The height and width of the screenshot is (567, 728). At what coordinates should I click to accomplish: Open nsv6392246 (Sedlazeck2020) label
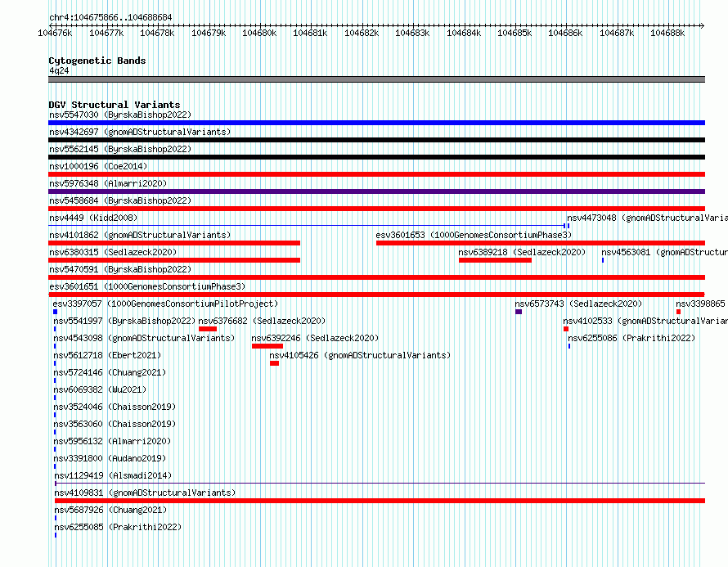(315, 338)
